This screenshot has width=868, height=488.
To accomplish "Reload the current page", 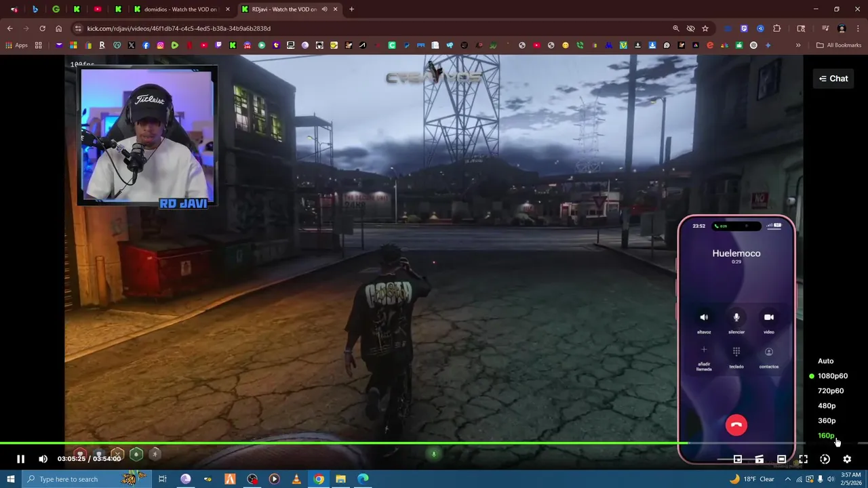I will (42, 28).
